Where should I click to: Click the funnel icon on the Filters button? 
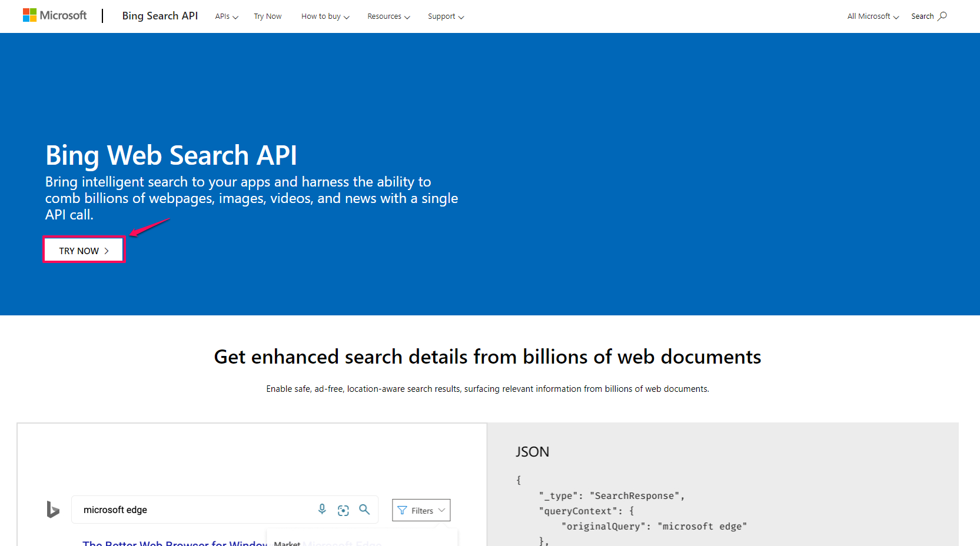coord(403,510)
